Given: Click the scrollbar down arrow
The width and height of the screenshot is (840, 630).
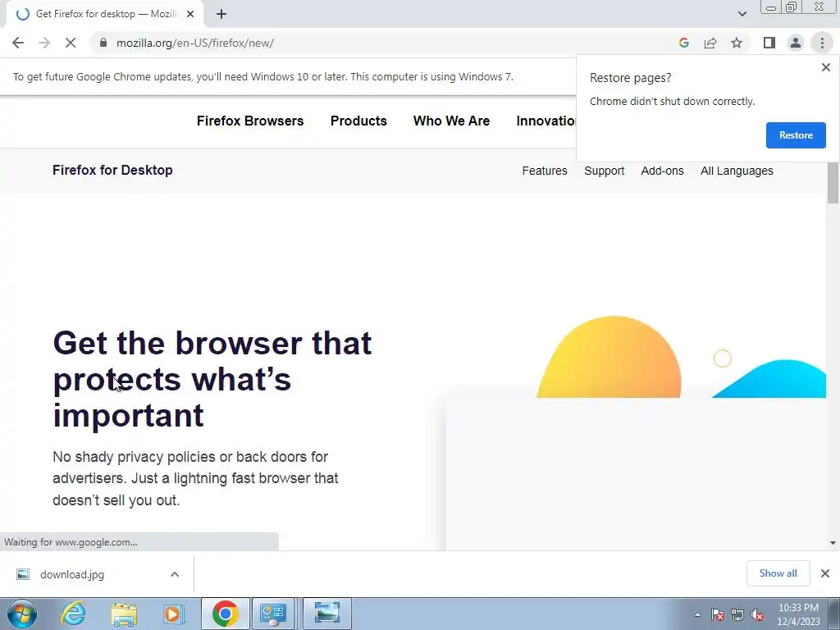Looking at the screenshot, I should pyautogui.click(x=833, y=543).
